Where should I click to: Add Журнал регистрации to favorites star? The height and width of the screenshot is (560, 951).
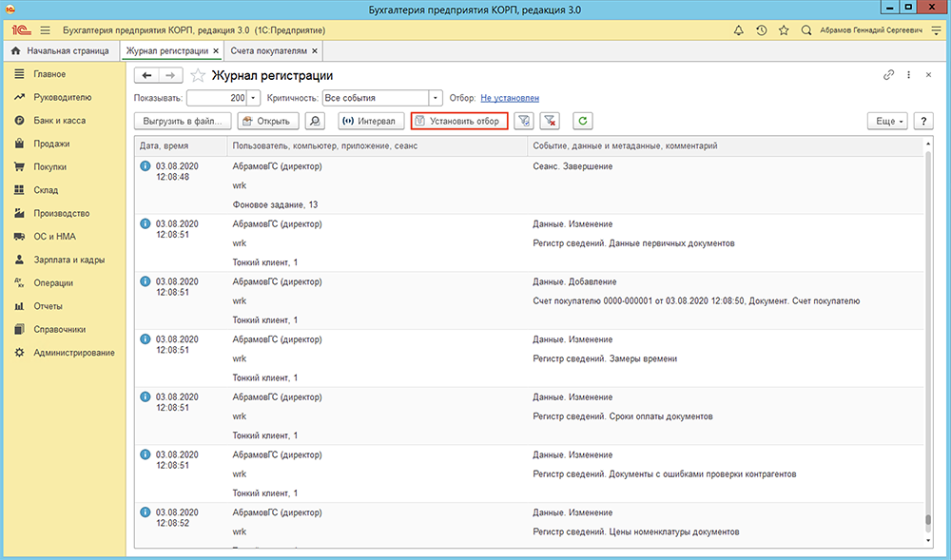click(198, 76)
